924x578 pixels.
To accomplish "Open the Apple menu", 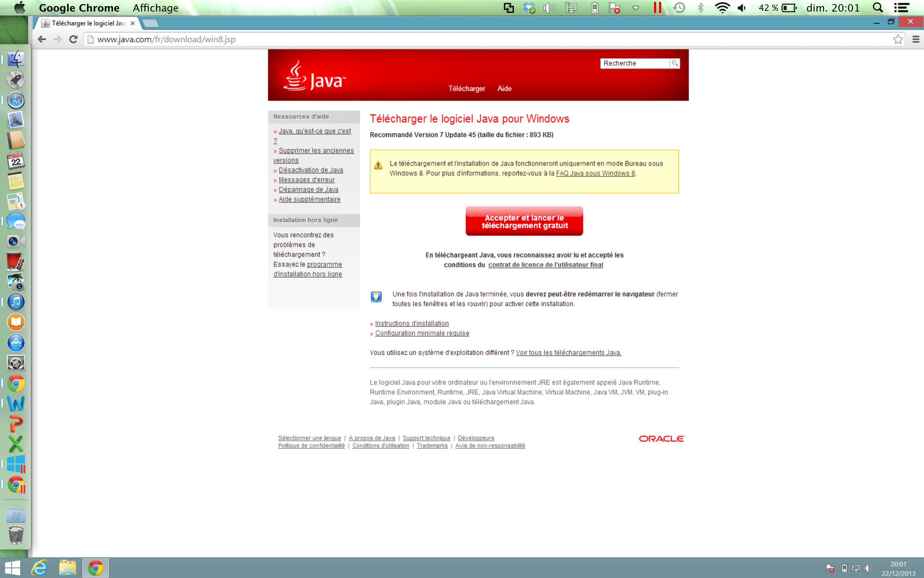I will [19, 8].
